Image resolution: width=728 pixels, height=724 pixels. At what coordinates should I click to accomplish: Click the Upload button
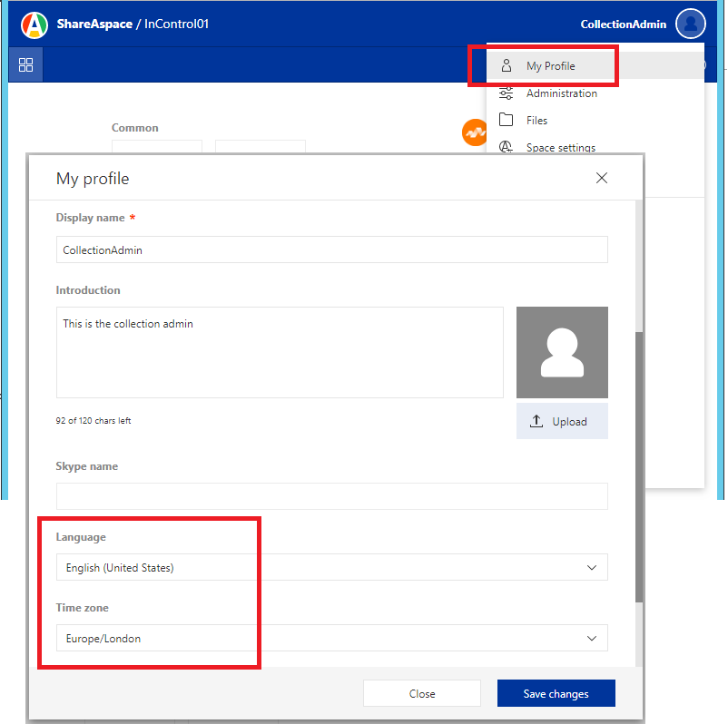click(x=562, y=421)
